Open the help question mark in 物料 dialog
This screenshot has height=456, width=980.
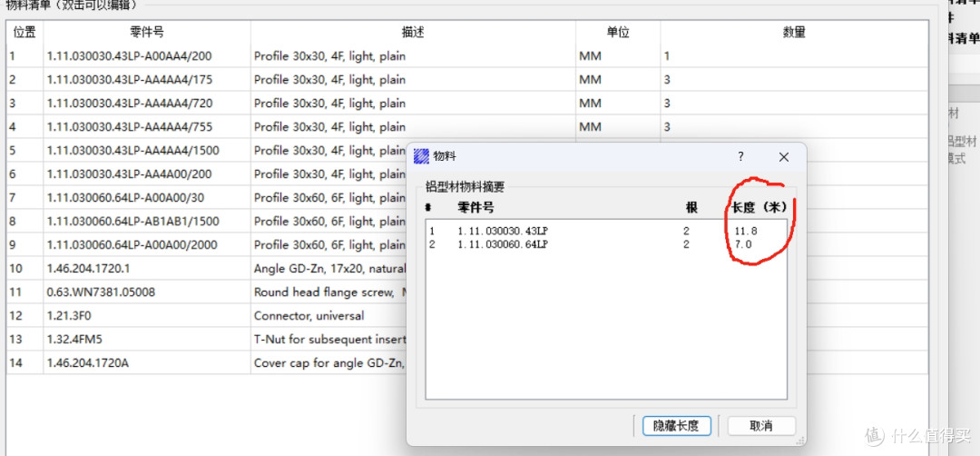pyautogui.click(x=740, y=156)
